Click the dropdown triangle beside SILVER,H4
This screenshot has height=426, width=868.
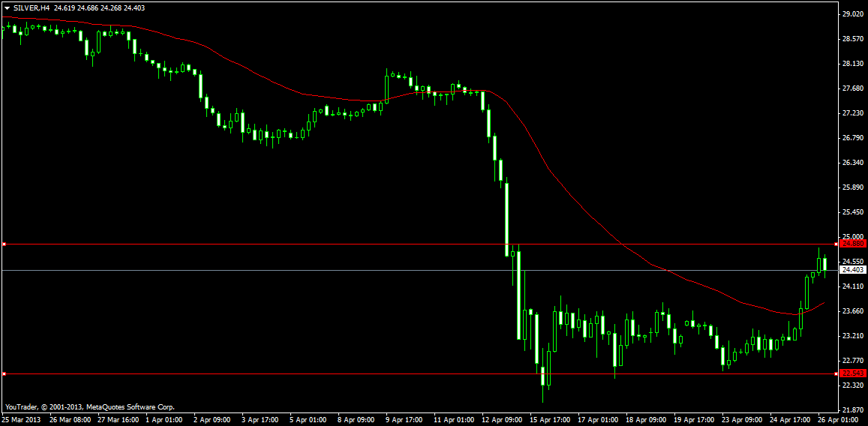click(7, 7)
